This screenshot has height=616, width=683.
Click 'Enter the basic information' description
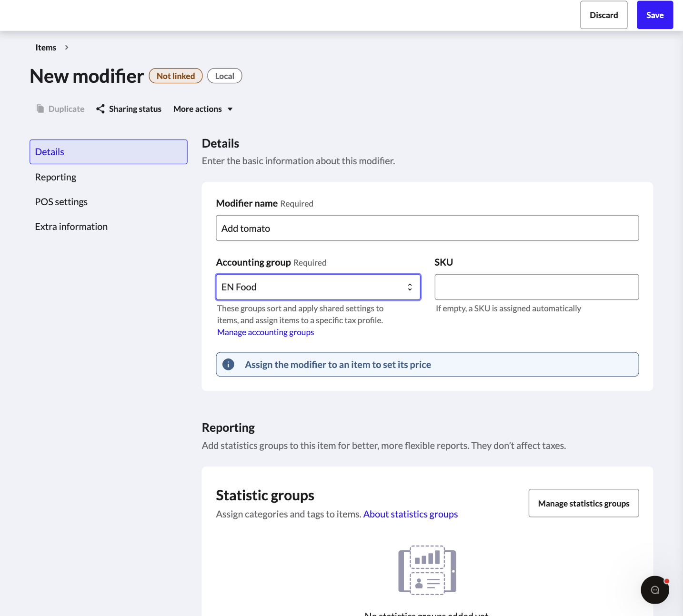[299, 161]
